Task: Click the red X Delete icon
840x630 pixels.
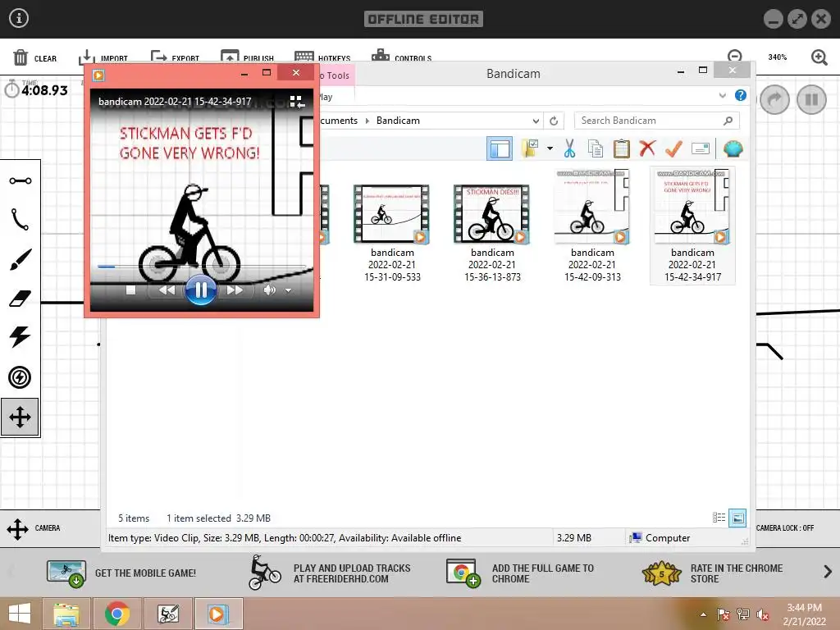Action: (647, 148)
